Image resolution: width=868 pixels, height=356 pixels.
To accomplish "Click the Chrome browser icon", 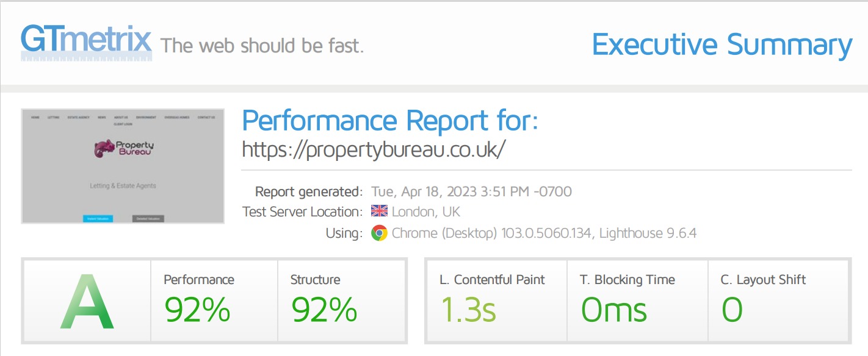I will (x=379, y=233).
